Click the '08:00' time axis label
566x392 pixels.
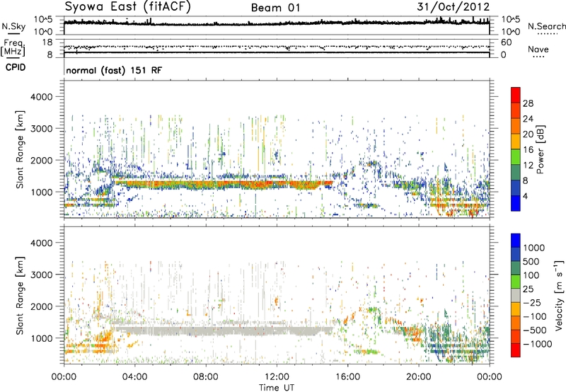pos(205,377)
